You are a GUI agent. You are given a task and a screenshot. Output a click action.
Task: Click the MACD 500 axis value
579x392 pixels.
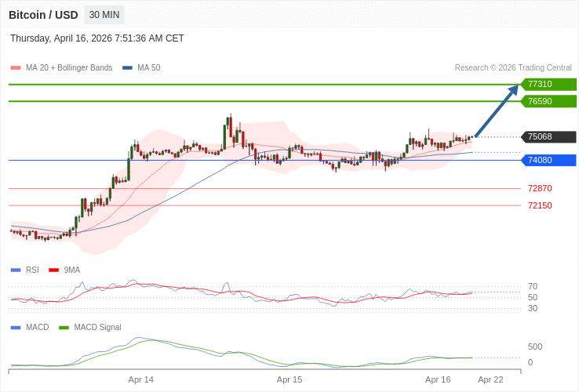pos(535,347)
